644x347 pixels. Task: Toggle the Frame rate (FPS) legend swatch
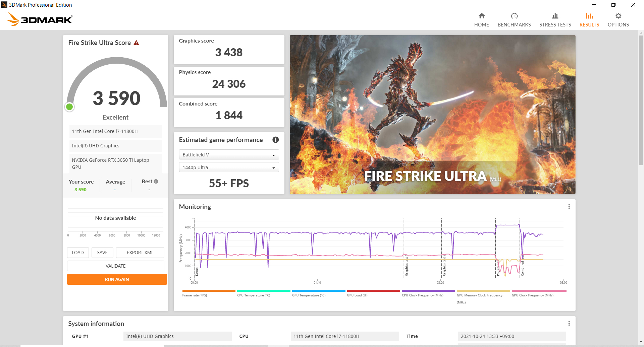coord(209,291)
